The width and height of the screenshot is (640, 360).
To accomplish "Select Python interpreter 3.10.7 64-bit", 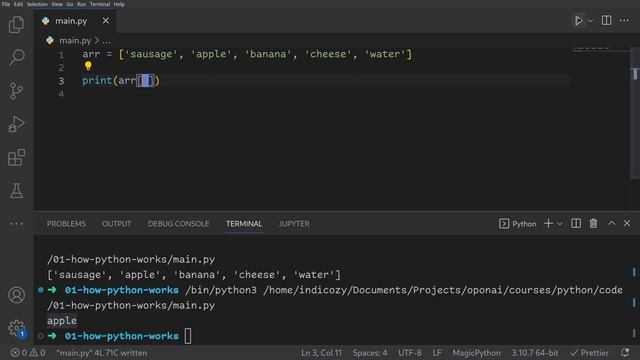I will click(535, 353).
